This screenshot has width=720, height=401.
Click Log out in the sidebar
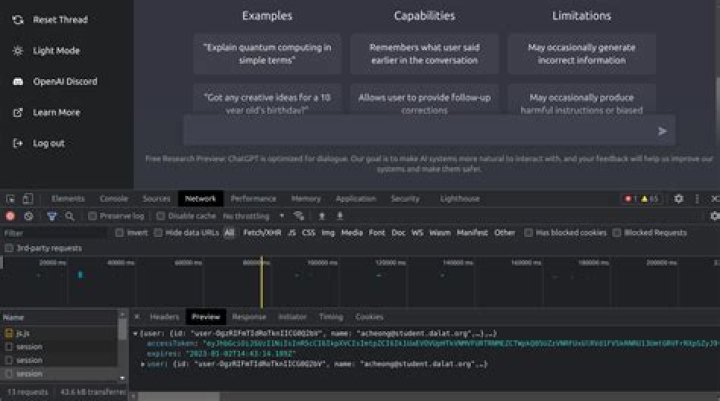coord(48,143)
